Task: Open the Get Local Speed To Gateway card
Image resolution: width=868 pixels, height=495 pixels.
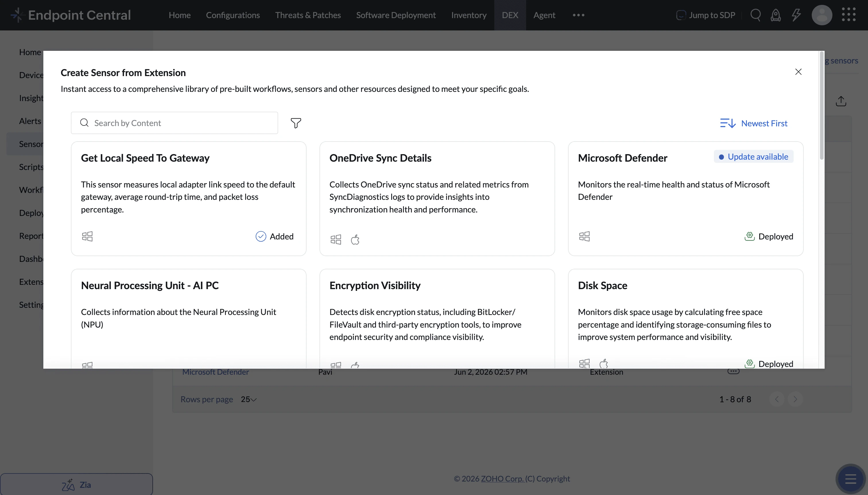Action: click(x=189, y=198)
